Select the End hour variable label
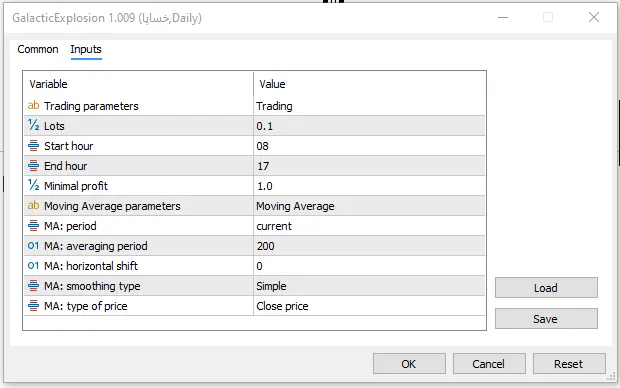The width and height of the screenshot is (620, 388). [66, 166]
